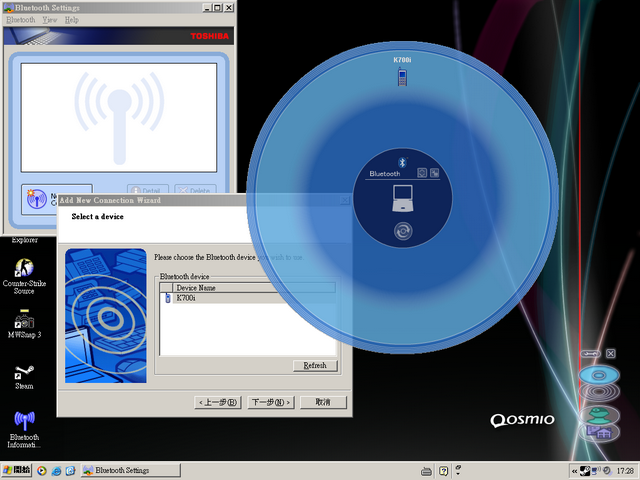This screenshot has height=480, width=640.
Task: Open the Bluetooth menu
Action: coord(21,20)
